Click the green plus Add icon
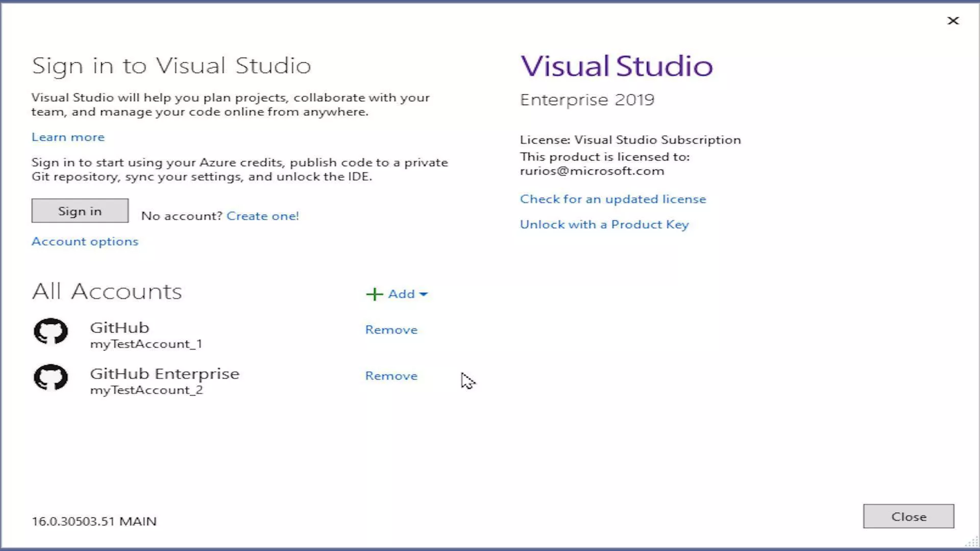 tap(374, 294)
